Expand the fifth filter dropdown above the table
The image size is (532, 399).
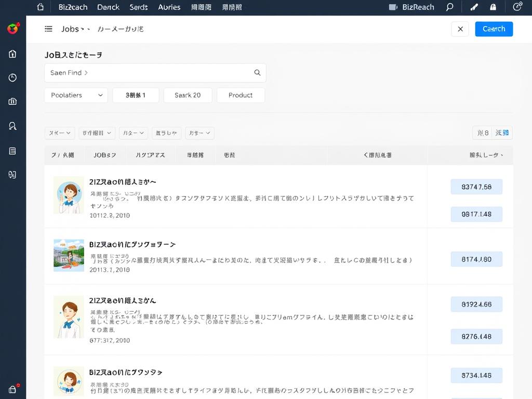coord(199,133)
